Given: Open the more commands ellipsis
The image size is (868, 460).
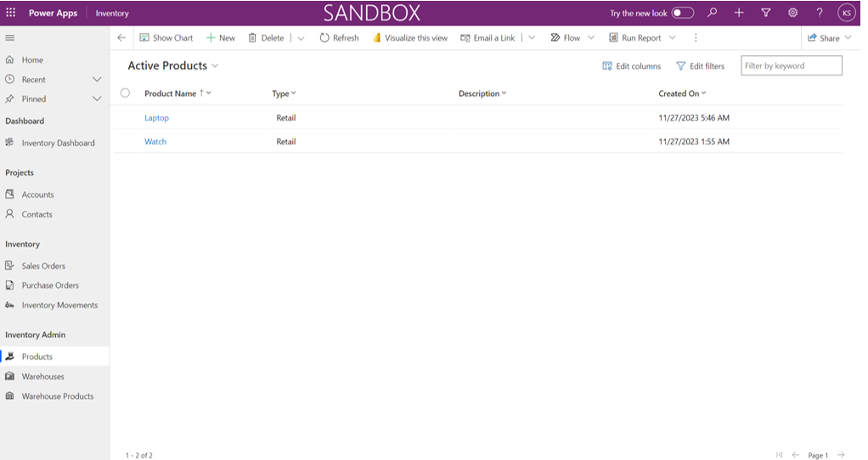Looking at the screenshot, I should pyautogui.click(x=696, y=38).
